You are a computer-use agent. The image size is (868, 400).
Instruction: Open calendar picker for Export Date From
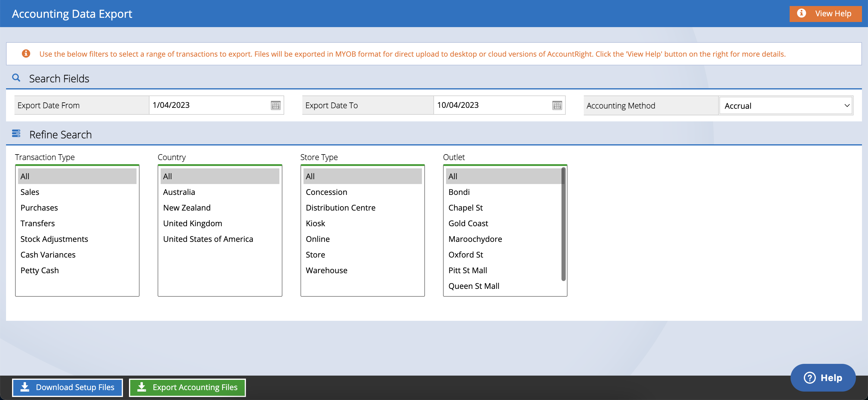pyautogui.click(x=275, y=105)
